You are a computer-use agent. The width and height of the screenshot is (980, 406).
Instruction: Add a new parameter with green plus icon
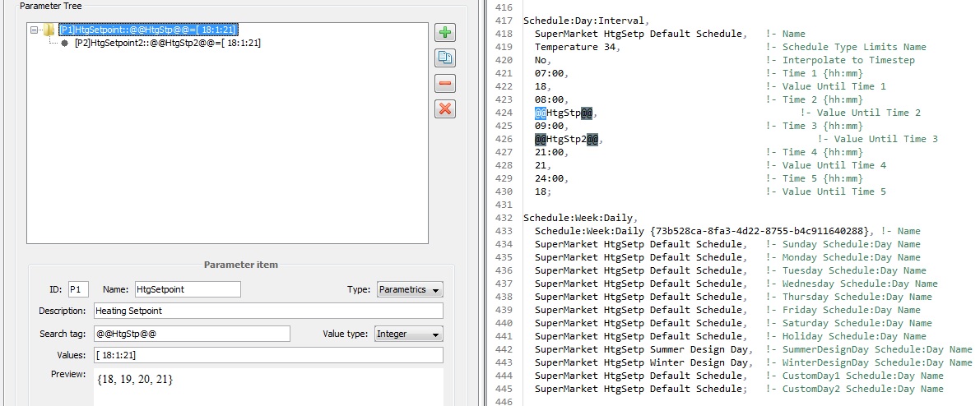[x=445, y=33]
